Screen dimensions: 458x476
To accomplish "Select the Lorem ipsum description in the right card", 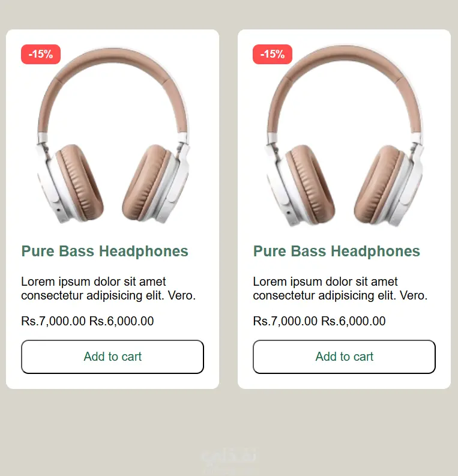I will pos(340,288).
